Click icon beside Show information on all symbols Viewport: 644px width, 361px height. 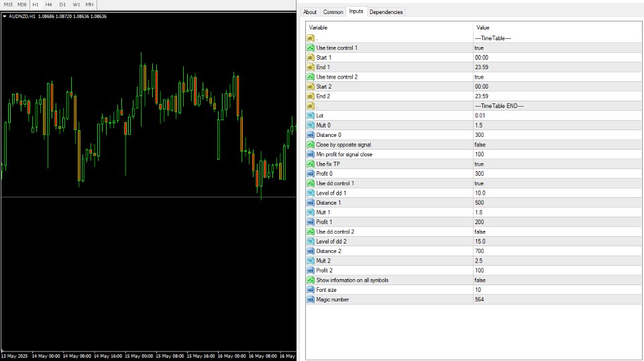point(311,280)
